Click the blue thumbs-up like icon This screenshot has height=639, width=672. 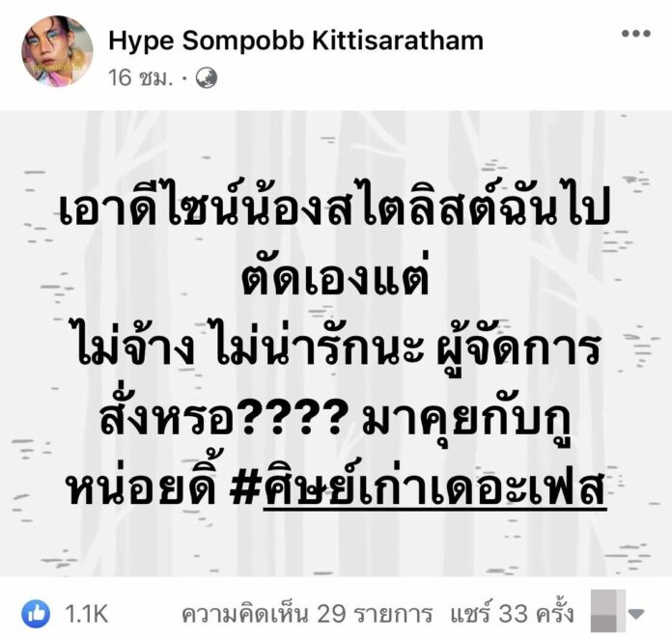click(36, 614)
